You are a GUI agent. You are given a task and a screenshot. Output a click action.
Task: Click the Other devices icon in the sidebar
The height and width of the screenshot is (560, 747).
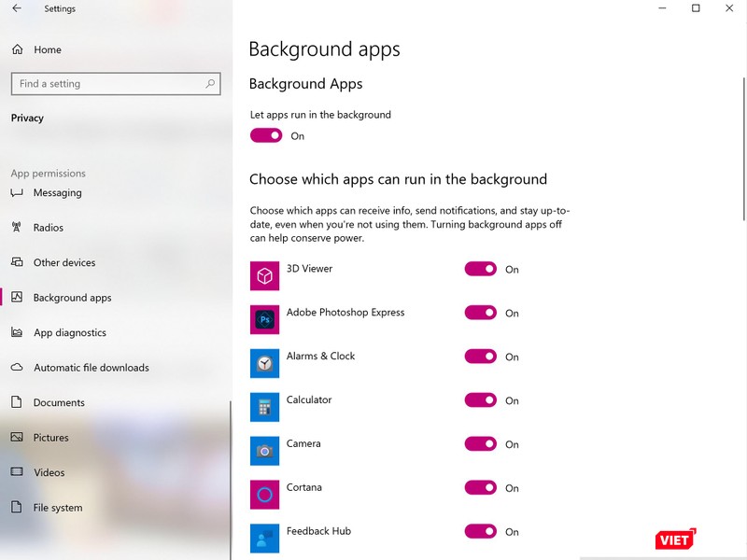[x=17, y=262]
